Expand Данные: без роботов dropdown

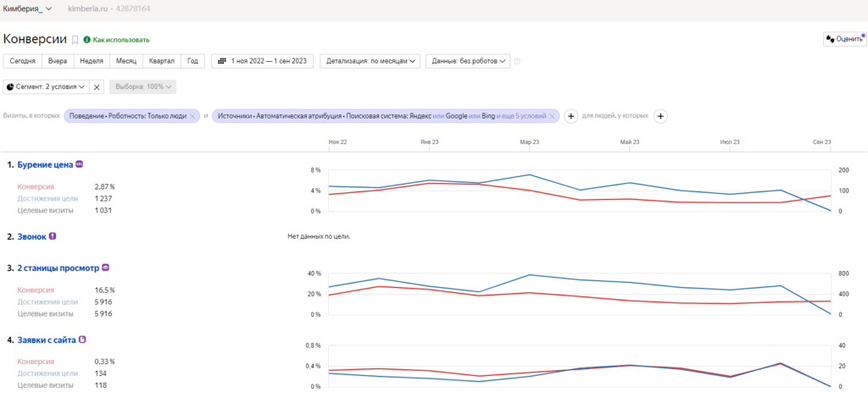[467, 61]
